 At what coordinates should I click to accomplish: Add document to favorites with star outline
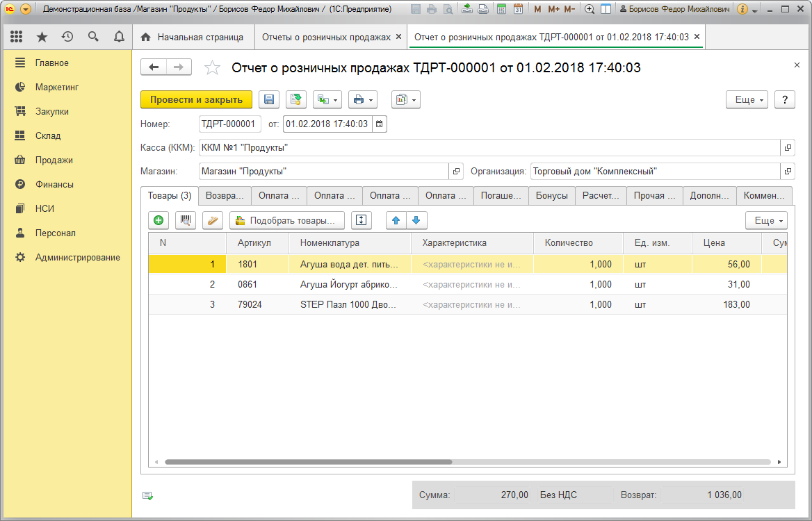point(212,68)
